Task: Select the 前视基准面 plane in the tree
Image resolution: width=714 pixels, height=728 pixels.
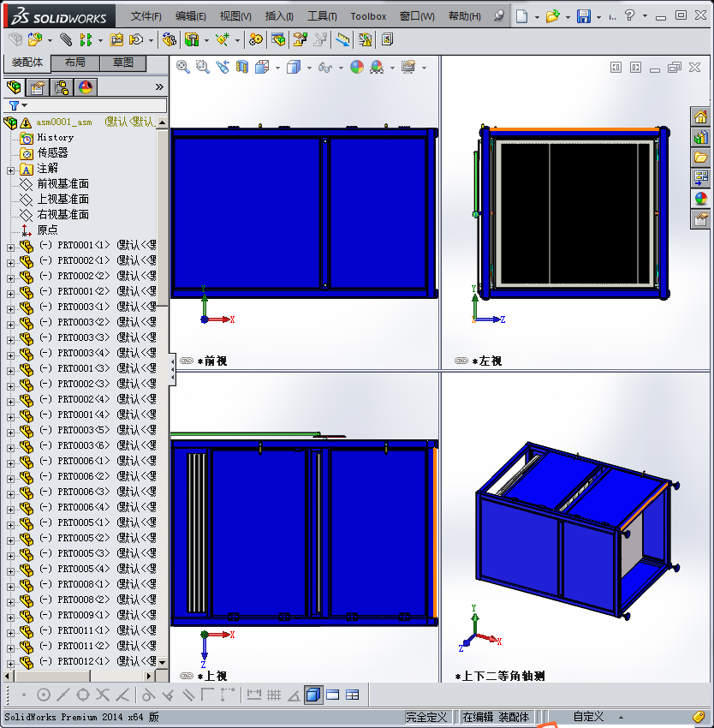Action: click(x=62, y=184)
